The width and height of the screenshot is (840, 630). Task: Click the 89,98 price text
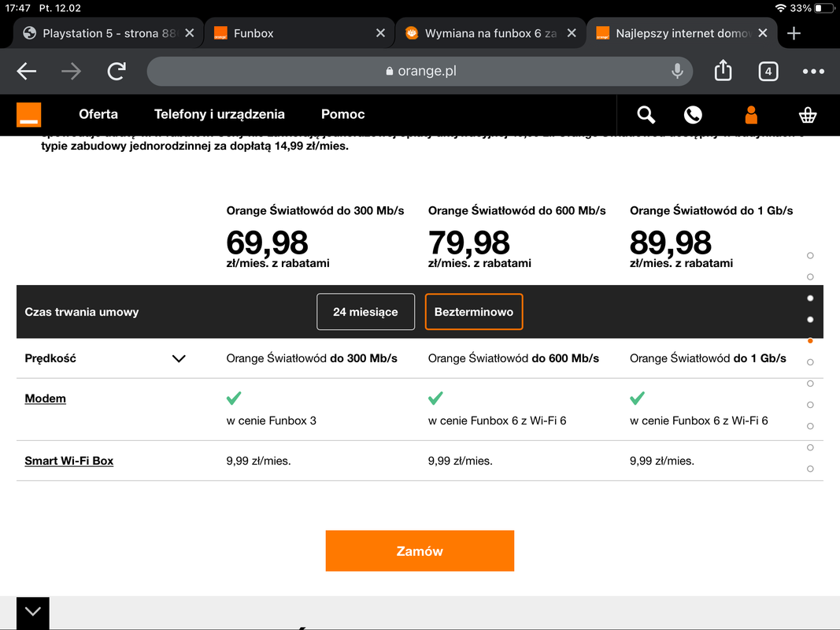[670, 243]
